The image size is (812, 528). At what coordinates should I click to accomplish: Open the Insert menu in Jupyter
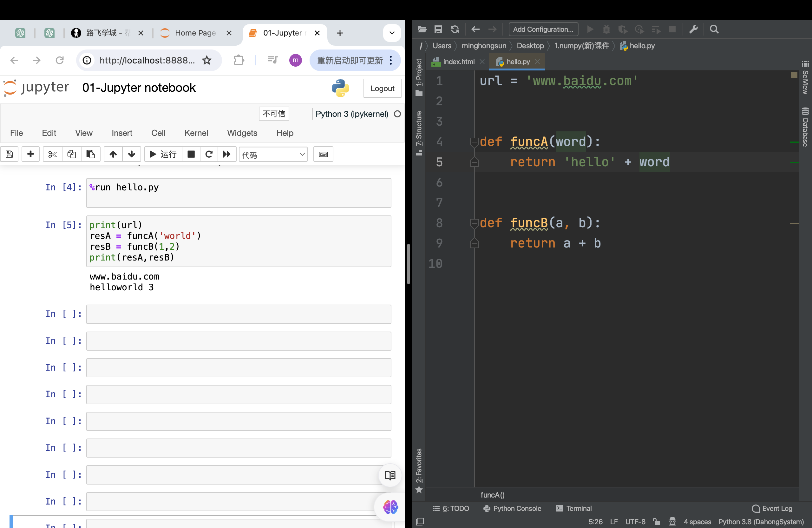(x=122, y=133)
